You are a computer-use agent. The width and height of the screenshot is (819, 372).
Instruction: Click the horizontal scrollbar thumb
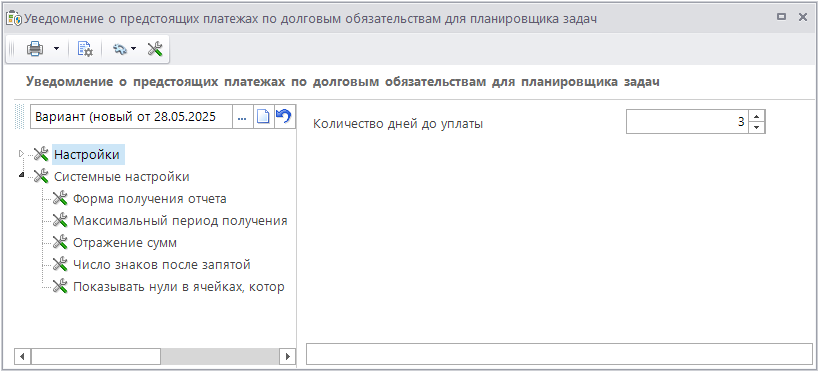point(96,356)
